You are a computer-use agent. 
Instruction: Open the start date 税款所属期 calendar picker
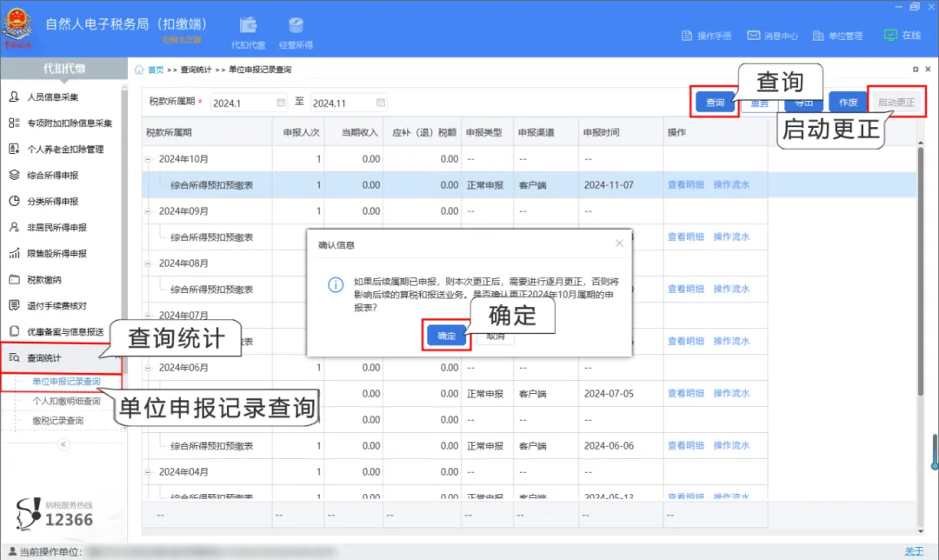coord(280,102)
